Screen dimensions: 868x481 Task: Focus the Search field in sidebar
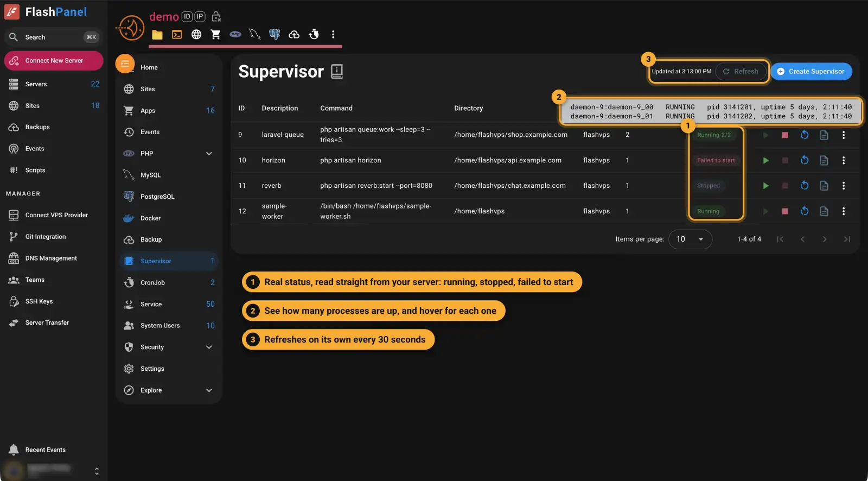(54, 37)
